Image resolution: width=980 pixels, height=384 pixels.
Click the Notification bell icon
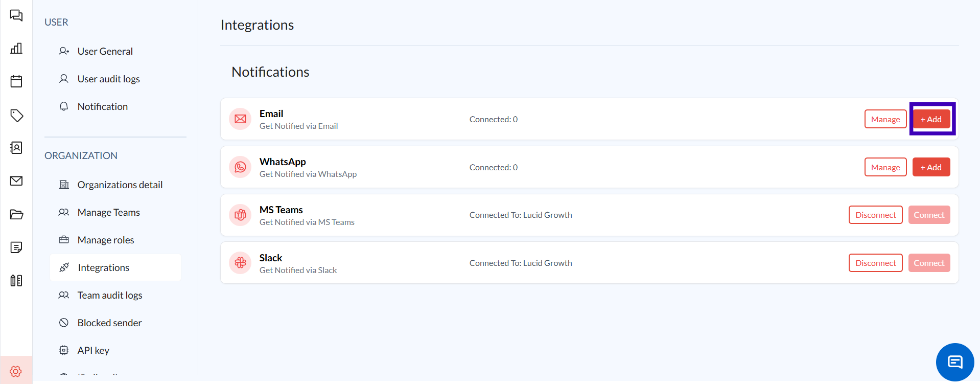[x=64, y=106]
